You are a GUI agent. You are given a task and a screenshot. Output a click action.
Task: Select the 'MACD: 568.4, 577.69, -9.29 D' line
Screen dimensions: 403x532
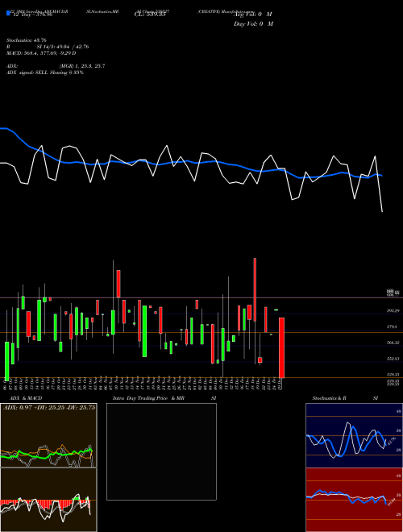[41, 53]
